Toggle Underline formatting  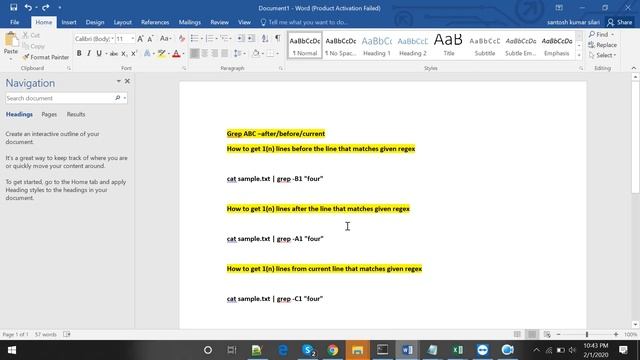click(x=99, y=53)
